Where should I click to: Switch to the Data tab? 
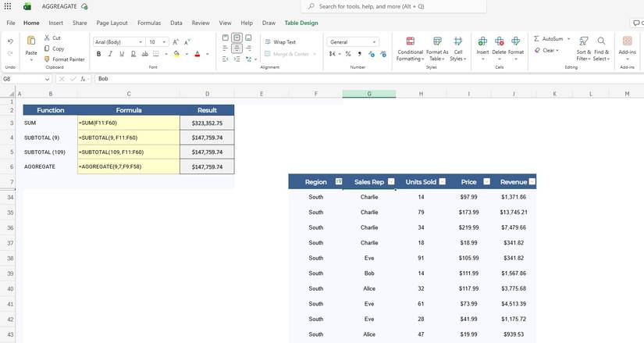point(176,23)
